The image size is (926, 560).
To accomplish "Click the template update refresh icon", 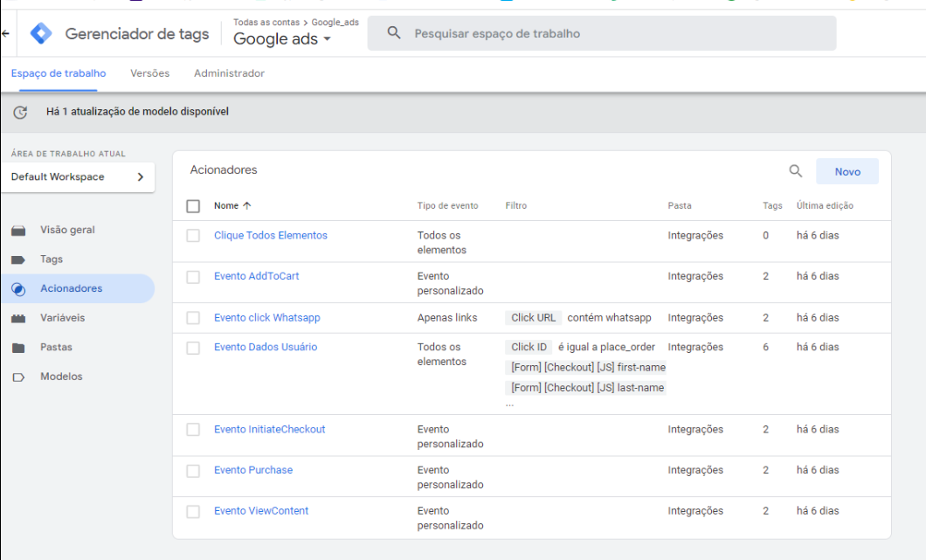I will coord(20,112).
